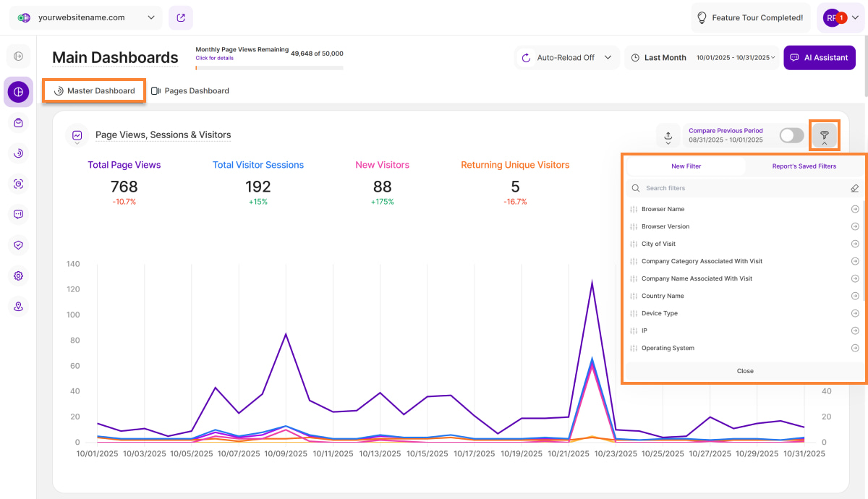Click the shield icon in sidebar
The height and width of the screenshot is (499, 868).
point(18,245)
